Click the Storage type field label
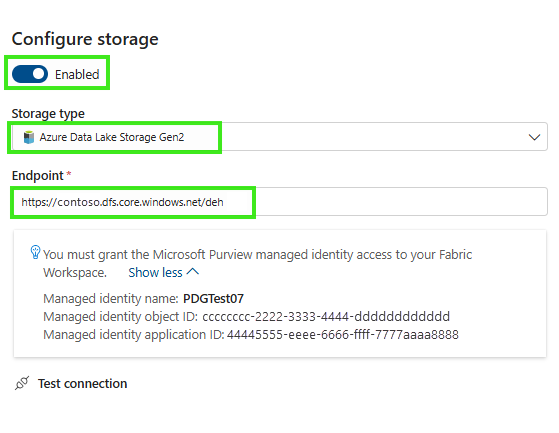 pyautogui.click(x=48, y=114)
